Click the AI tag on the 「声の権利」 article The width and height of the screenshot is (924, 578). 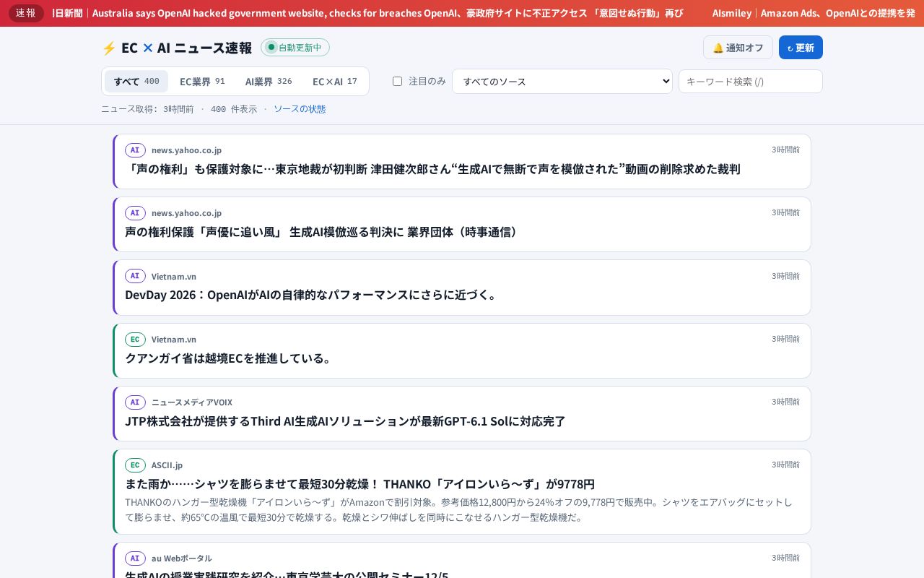coord(135,150)
